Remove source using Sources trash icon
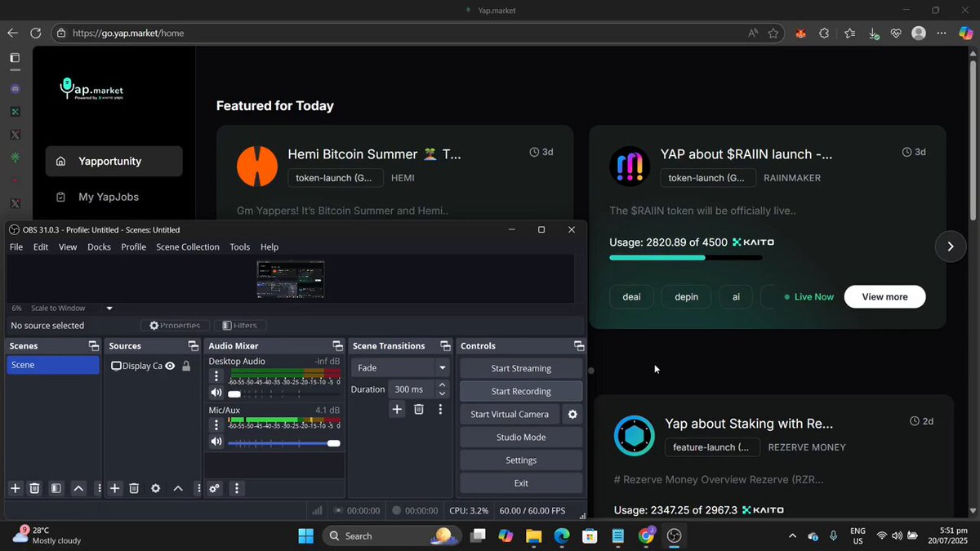 [135, 488]
